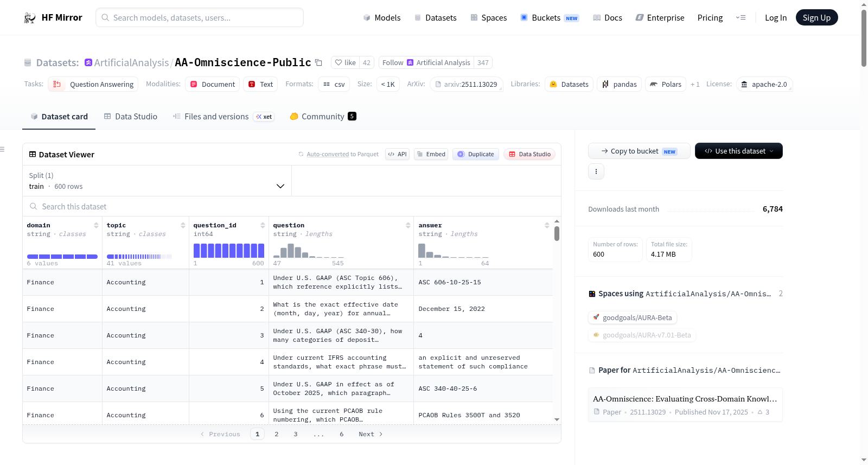Open Datasets in the top navigation
Image resolution: width=868 pixels, height=465 pixels.
click(x=436, y=17)
